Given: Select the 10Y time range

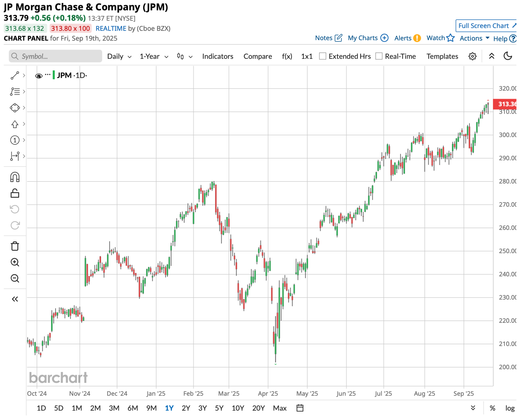Looking at the screenshot, I should [x=238, y=408].
